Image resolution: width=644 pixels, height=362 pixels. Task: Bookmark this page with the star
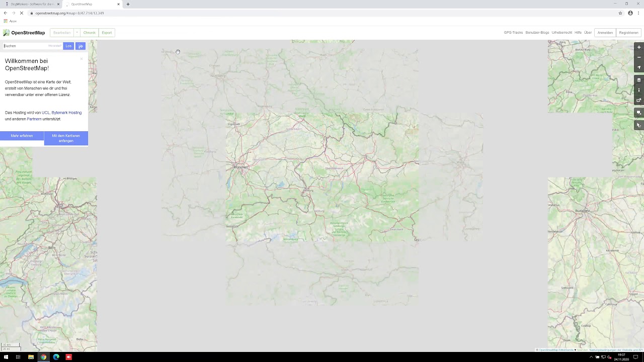[x=620, y=13]
